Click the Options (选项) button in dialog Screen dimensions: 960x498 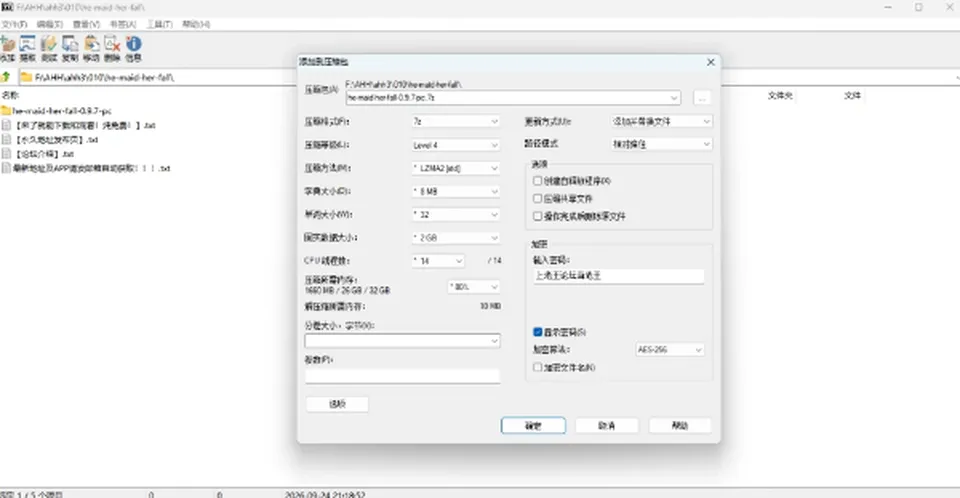tap(337, 404)
